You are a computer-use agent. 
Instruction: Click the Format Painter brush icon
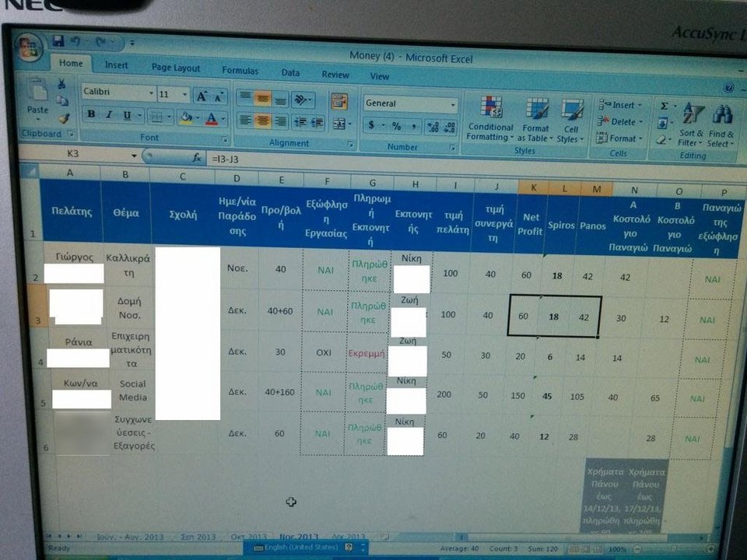(x=64, y=118)
